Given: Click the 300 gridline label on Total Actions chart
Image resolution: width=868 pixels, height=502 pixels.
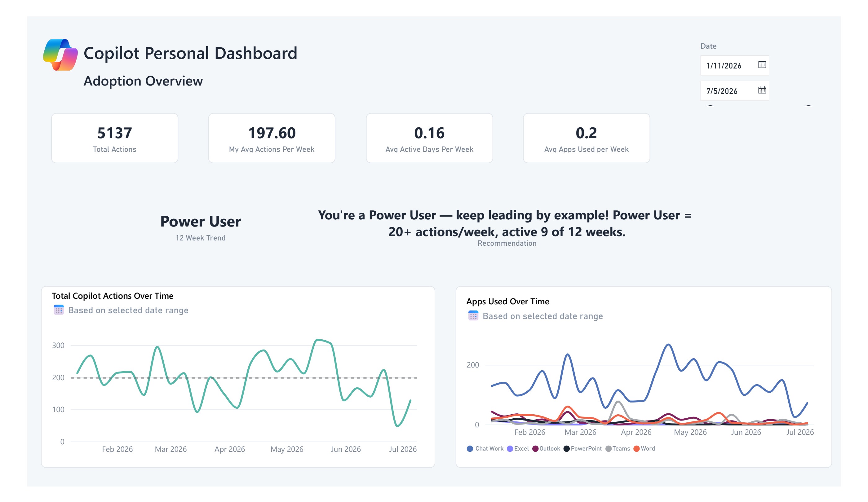Looking at the screenshot, I should click(x=58, y=345).
